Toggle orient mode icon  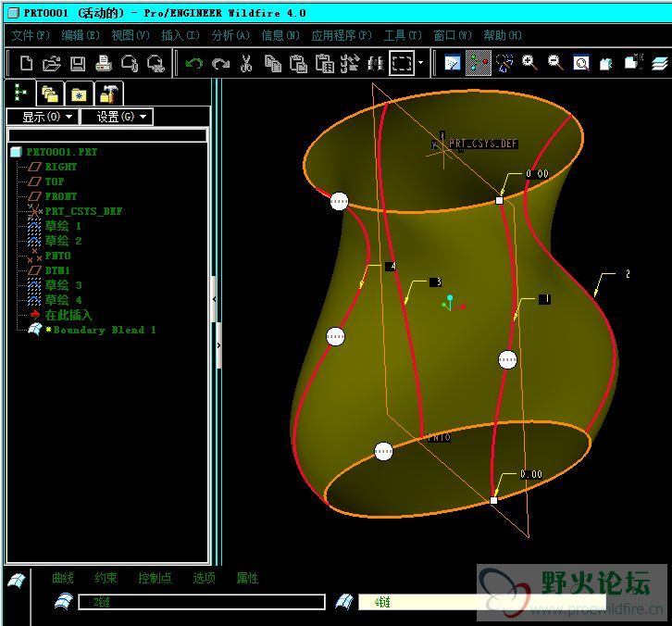pos(504,63)
